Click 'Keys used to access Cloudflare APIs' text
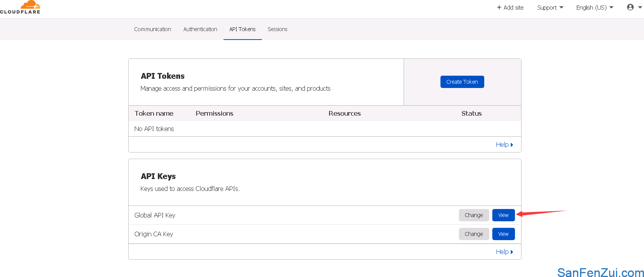The image size is (644, 277). [190, 189]
